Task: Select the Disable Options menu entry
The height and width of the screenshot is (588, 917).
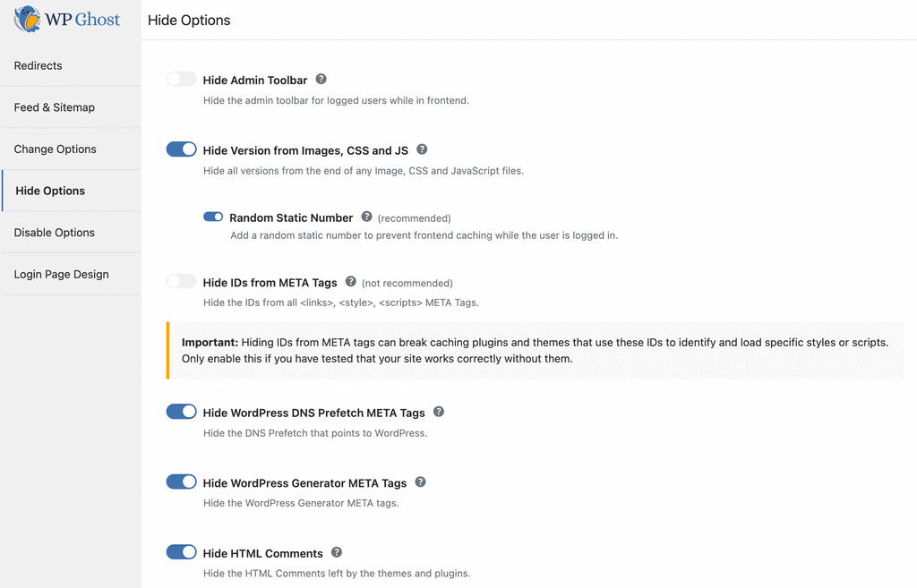Action: point(55,232)
